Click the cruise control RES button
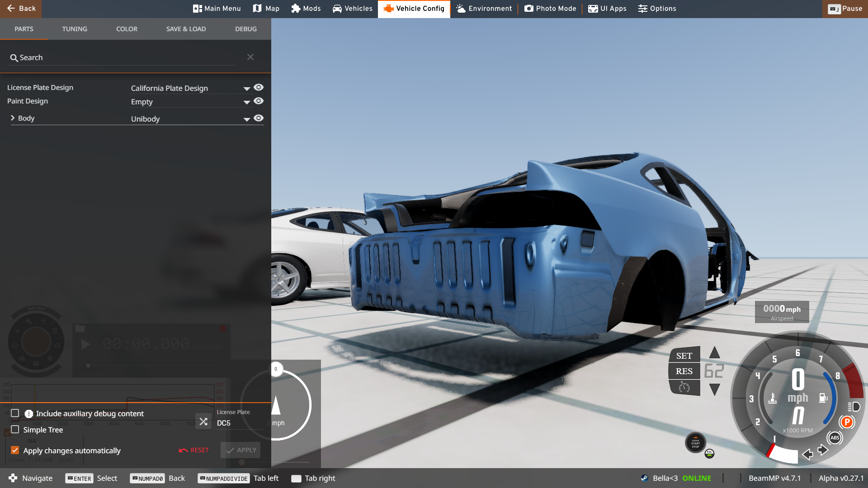The image size is (868, 488). coord(684,371)
